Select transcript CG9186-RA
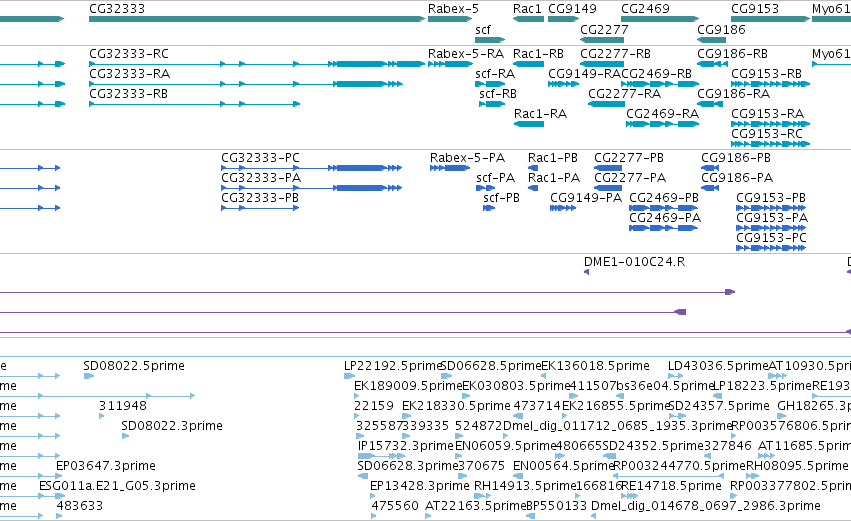 tap(733, 93)
